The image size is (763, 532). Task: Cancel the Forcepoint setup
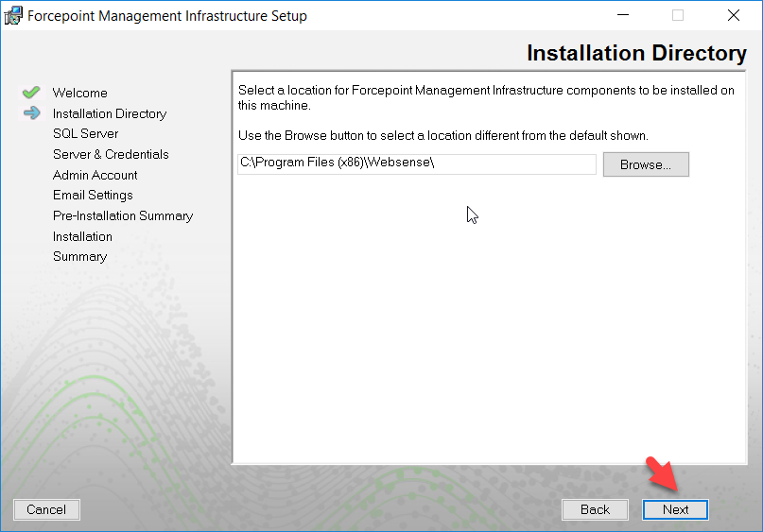coord(46,509)
